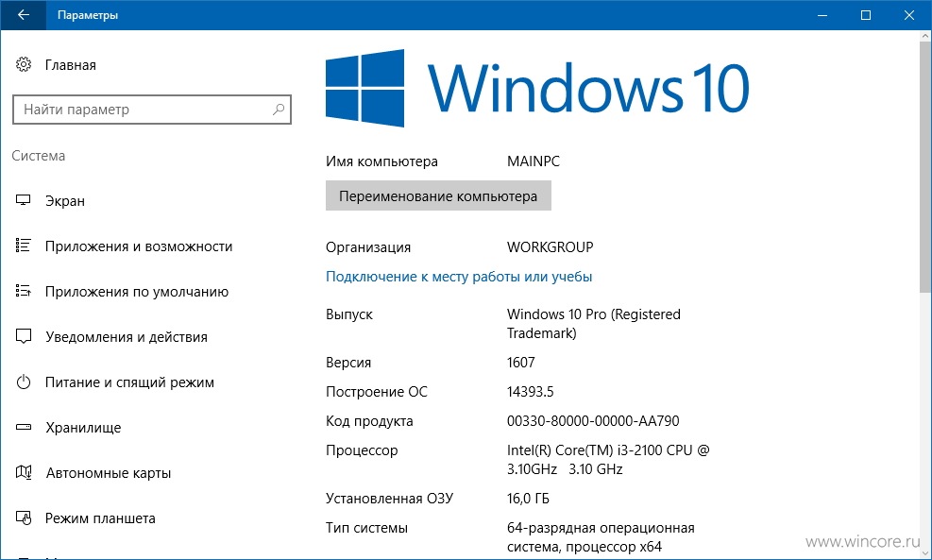This screenshot has width=932, height=560.
Task: Select the Режим планшета icon
Action: [24, 518]
